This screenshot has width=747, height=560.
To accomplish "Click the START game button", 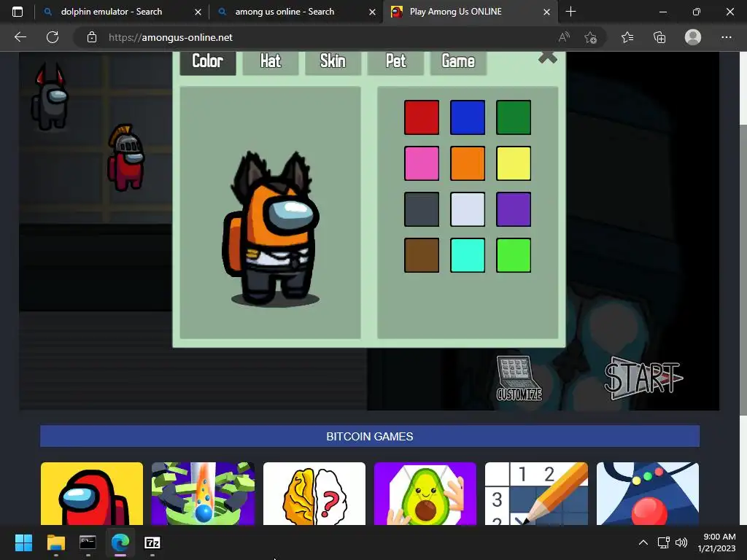I will pyautogui.click(x=643, y=378).
